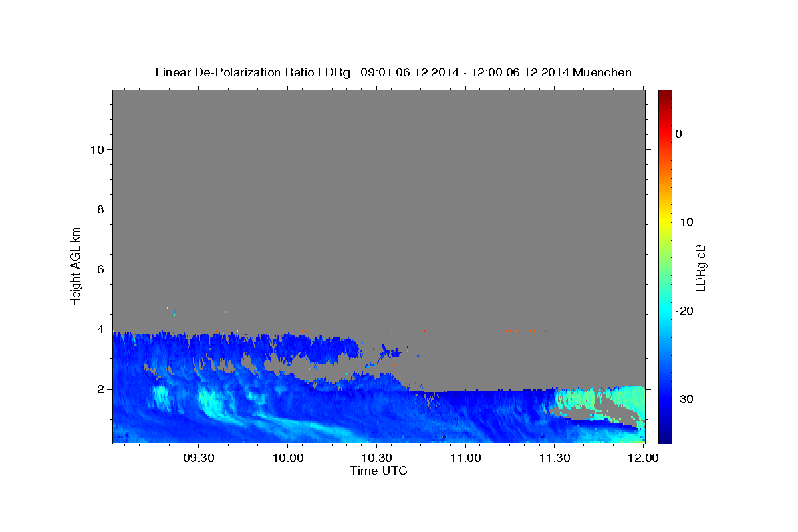This screenshot has height=532, width=798.
Task: Click the colorbar label '-20'
Action: click(x=684, y=311)
